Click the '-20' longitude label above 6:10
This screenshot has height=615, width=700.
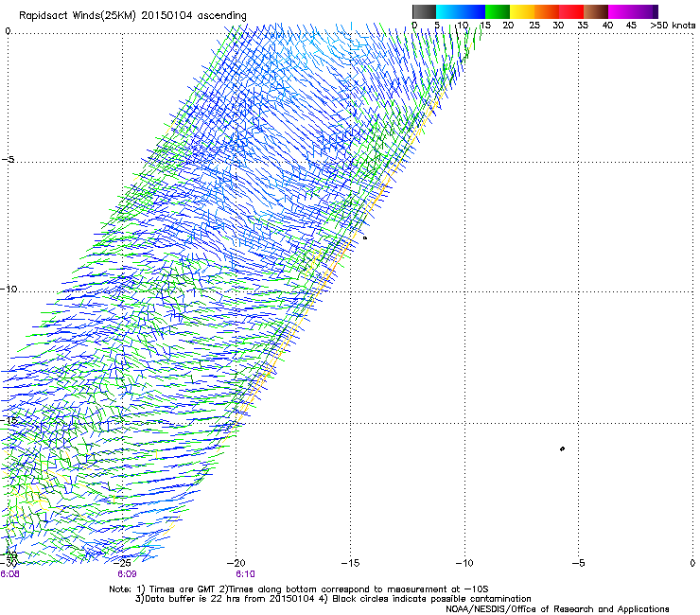tap(236, 563)
